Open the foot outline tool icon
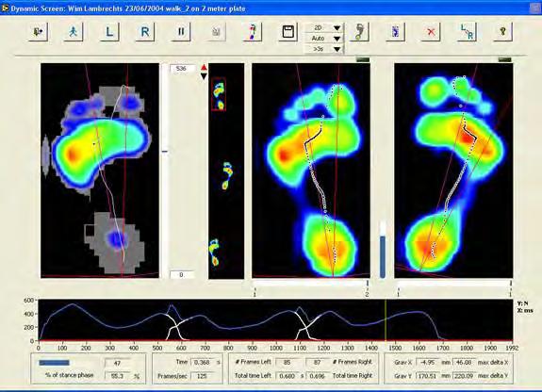 [x=359, y=32]
